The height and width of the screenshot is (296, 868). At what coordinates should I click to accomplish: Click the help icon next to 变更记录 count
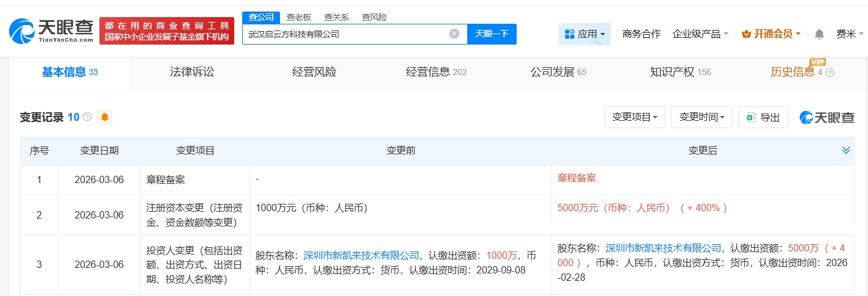(87, 117)
